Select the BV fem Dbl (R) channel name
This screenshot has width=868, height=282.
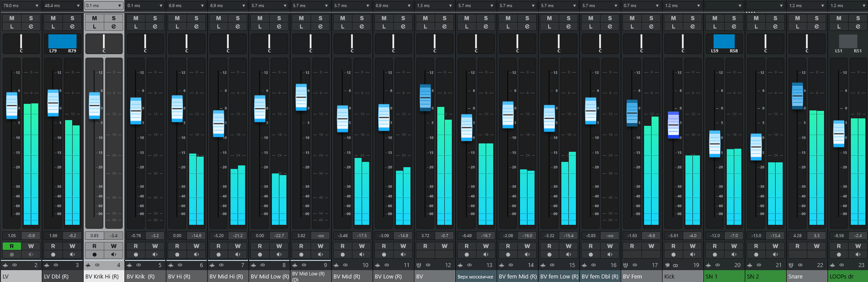pyautogui.click(x=600, y=277)
